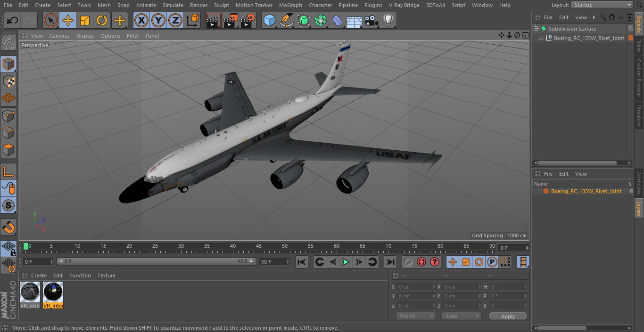
Task: Go to end of animation
Action: coord(390,262)
